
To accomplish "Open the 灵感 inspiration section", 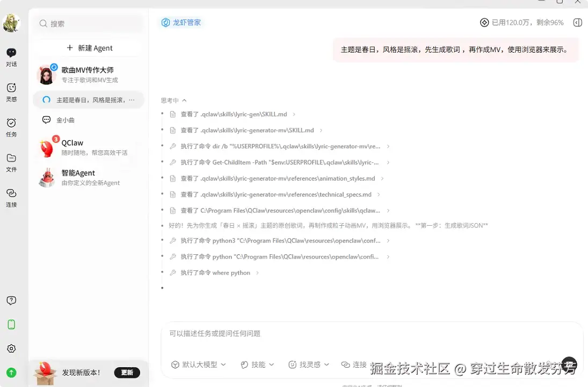I will 11,92.
